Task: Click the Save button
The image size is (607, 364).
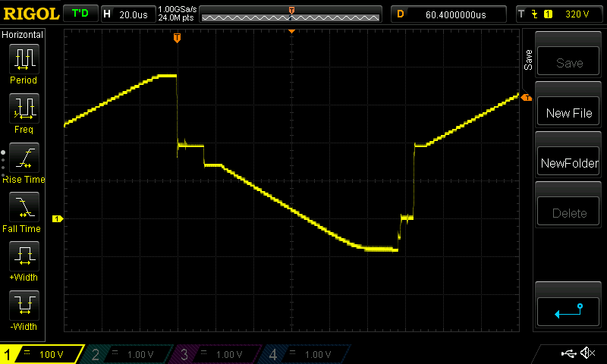Action: (568, 62)
